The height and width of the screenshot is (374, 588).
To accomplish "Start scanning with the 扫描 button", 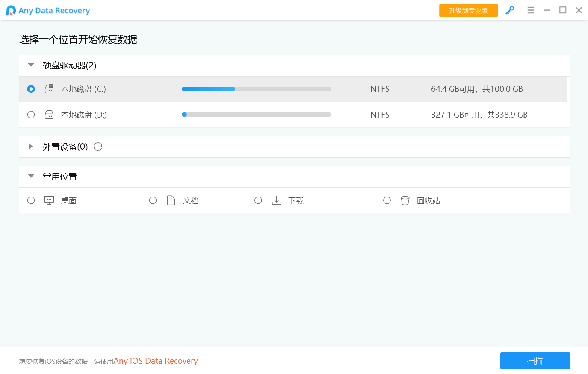I will (x=535, y=361).
